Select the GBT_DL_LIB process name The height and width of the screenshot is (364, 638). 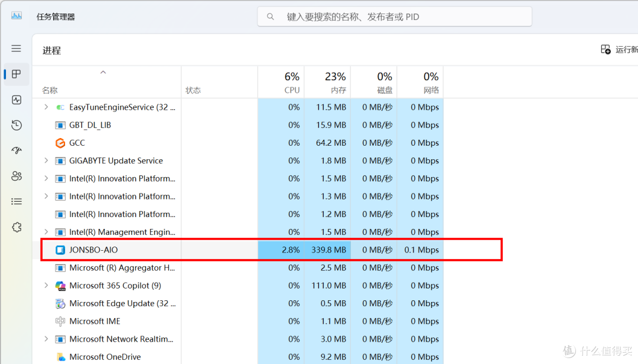(x=90, y=125)
